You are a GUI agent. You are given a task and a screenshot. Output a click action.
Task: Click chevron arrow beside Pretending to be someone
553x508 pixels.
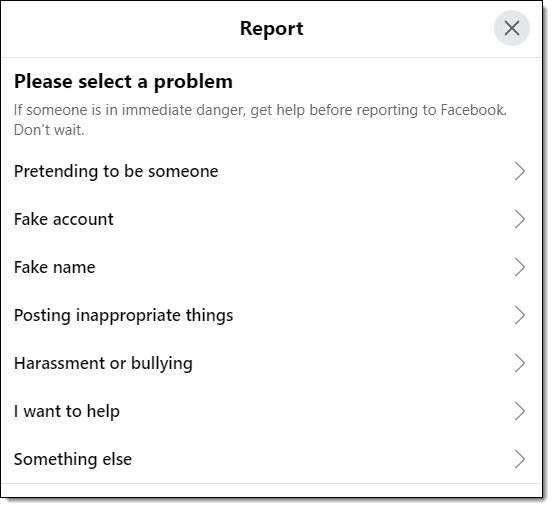(519, 171)
